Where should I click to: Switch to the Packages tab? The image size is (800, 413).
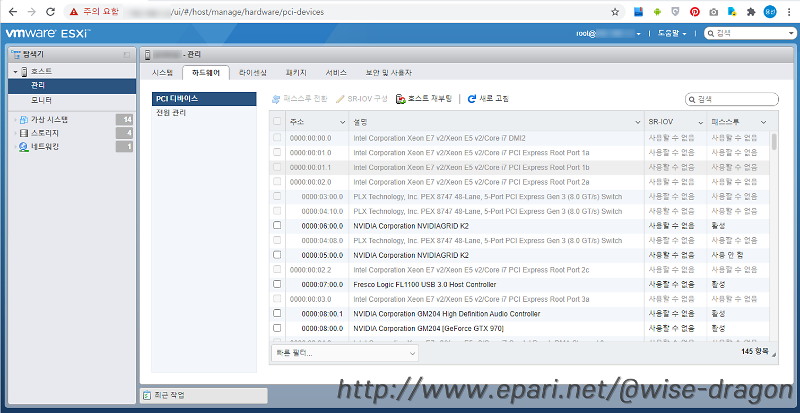pyautogui.click(x=296, y=73)
